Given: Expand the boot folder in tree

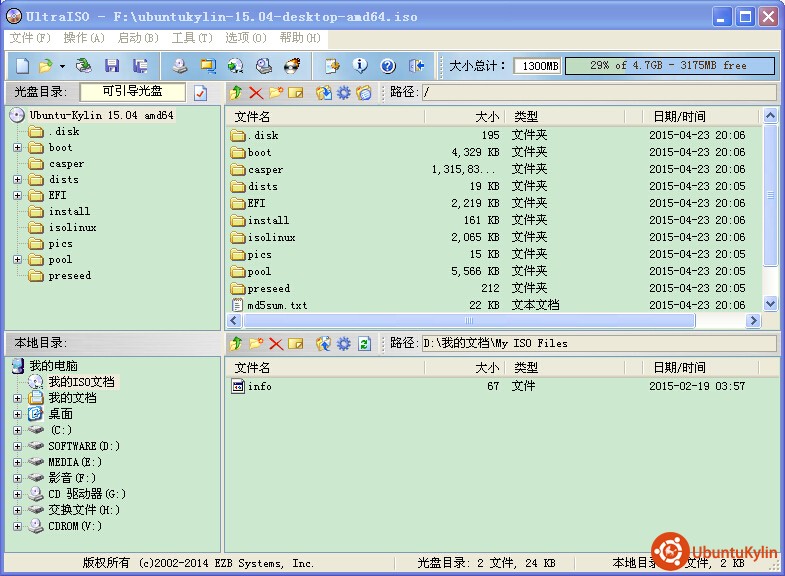Looking at the screenshot, I should 18,148.
